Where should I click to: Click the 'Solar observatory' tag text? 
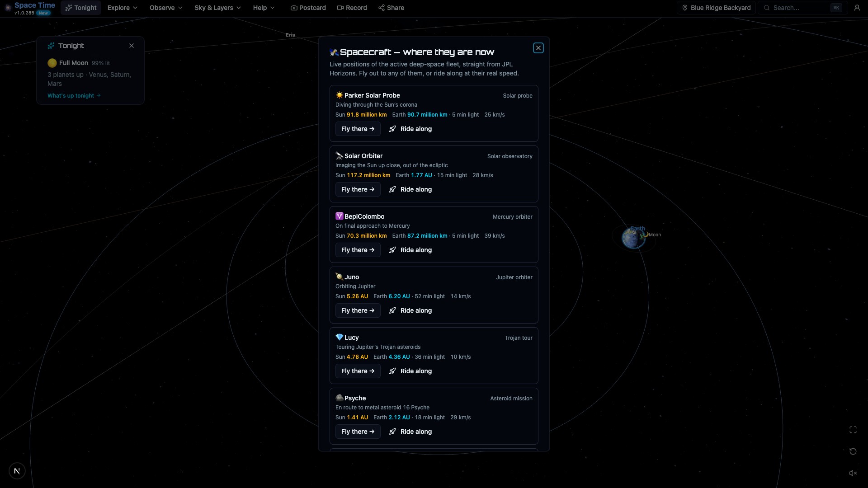(509, 156)
